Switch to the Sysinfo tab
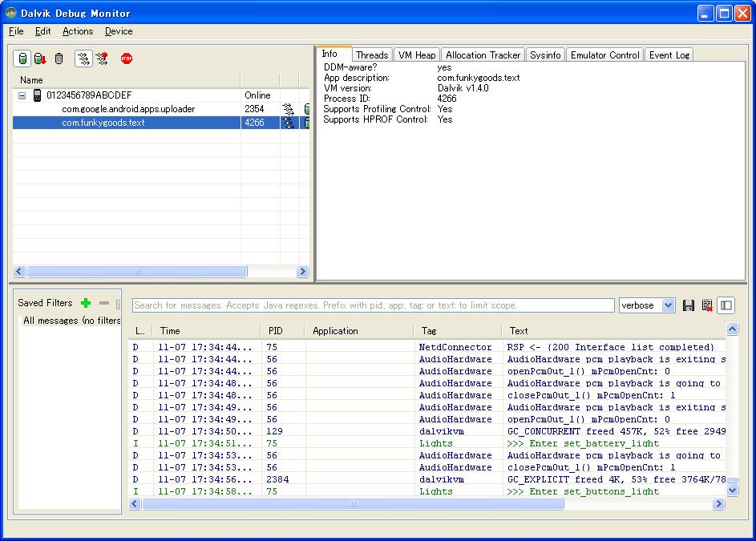This screenshot has height=541, width=756. (545, 55)
